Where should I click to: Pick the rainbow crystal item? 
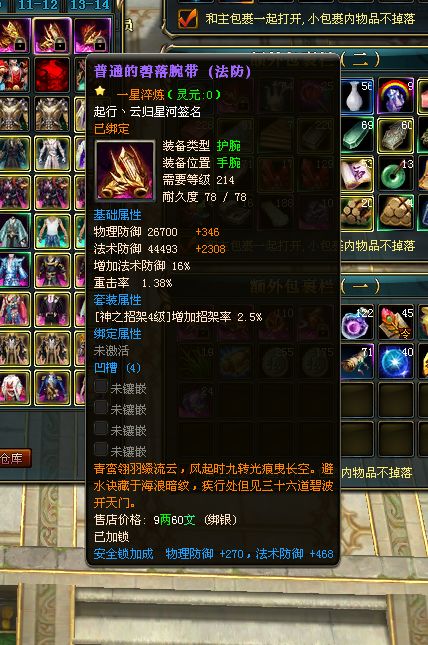pos(395,96)
